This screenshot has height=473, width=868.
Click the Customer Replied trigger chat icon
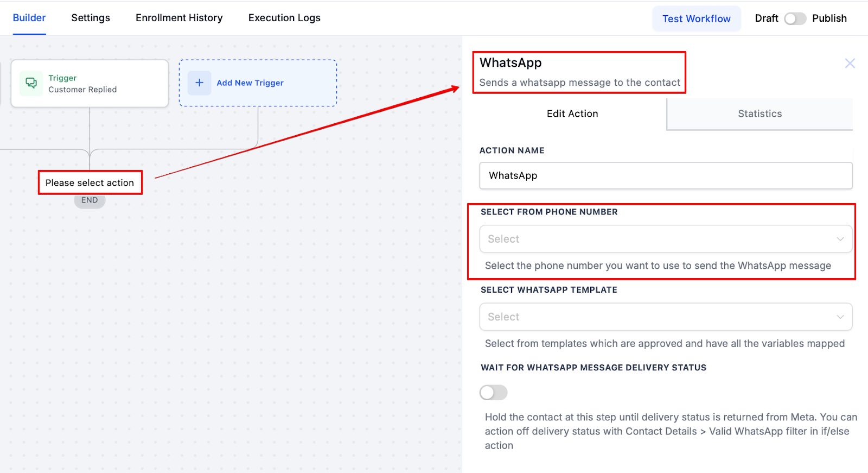tap(31, 83)
